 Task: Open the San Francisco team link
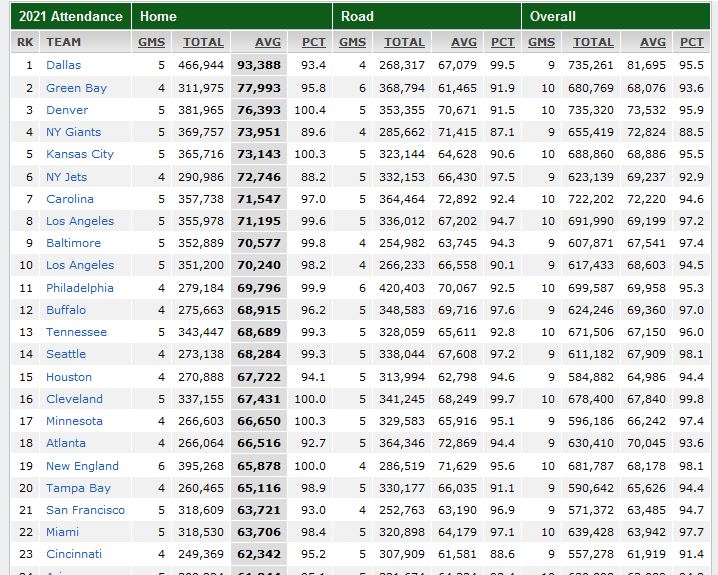85,510
